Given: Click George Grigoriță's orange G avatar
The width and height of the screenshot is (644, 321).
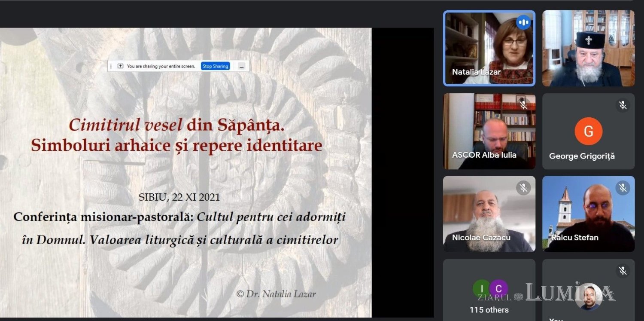Looking at the screenshot, I should tap(588, 131).
